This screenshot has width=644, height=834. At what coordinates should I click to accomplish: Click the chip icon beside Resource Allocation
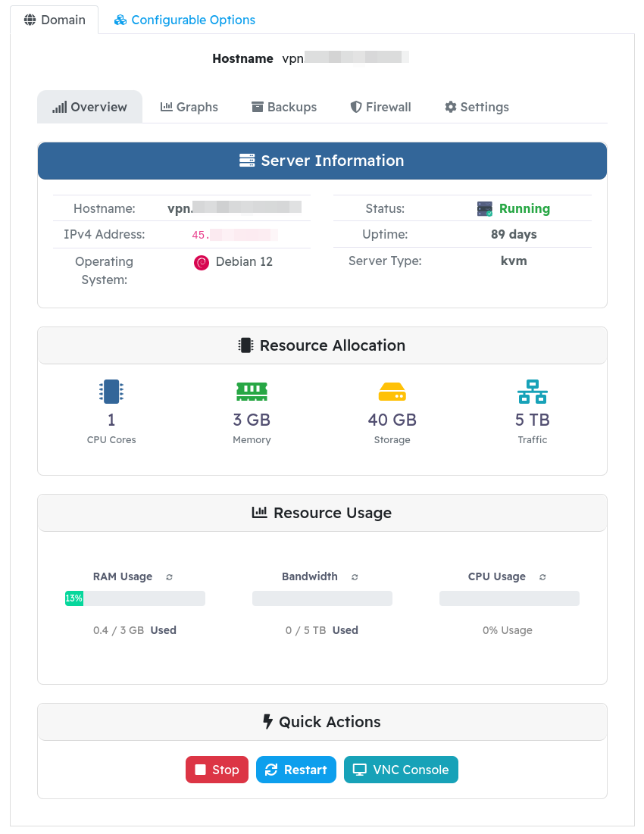point(245,345)
